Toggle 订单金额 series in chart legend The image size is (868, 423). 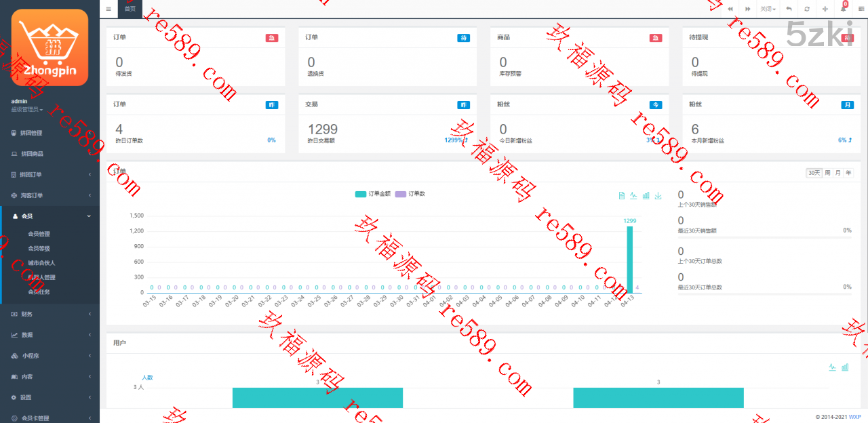(372, 194)
